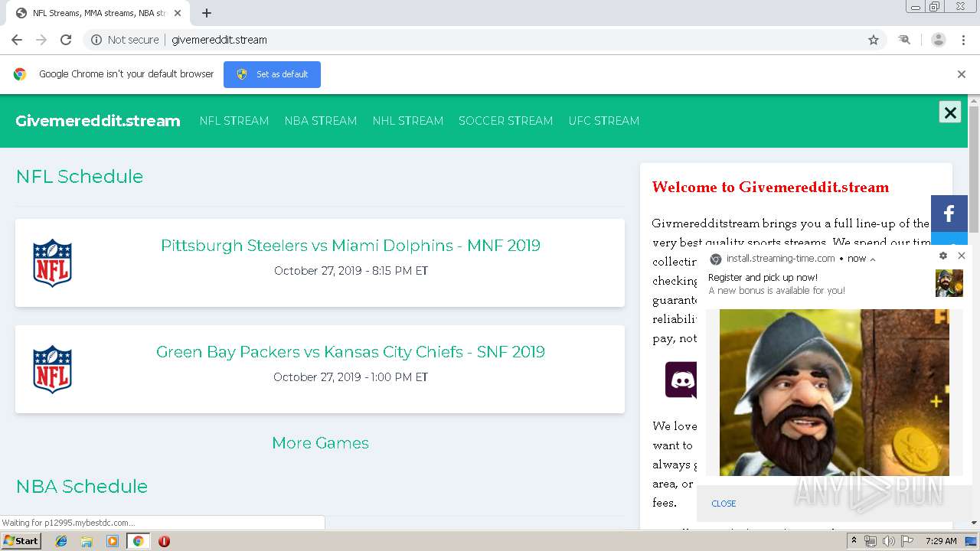
Task: Go to SOCCER STREAM menu item
Action: point(505,121)
